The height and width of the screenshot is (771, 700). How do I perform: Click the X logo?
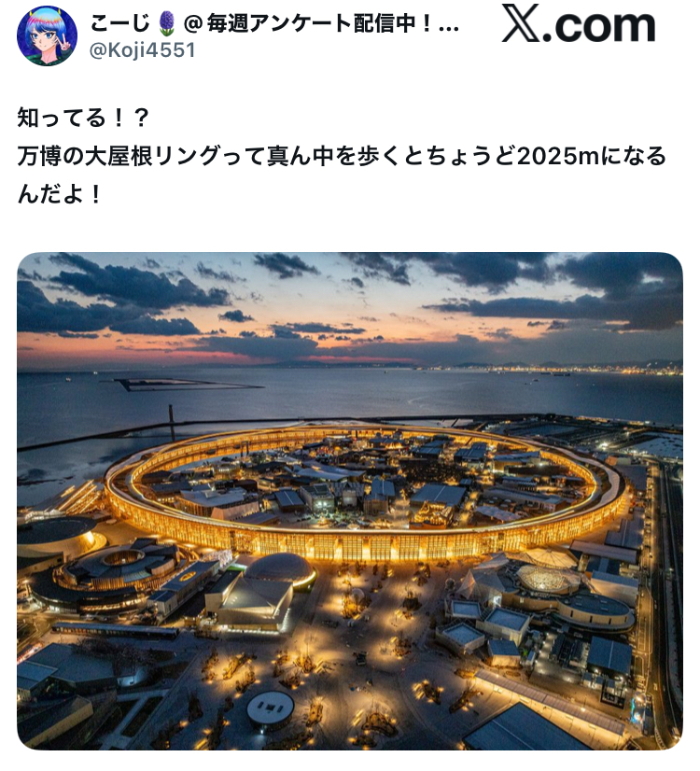[522, 23]
